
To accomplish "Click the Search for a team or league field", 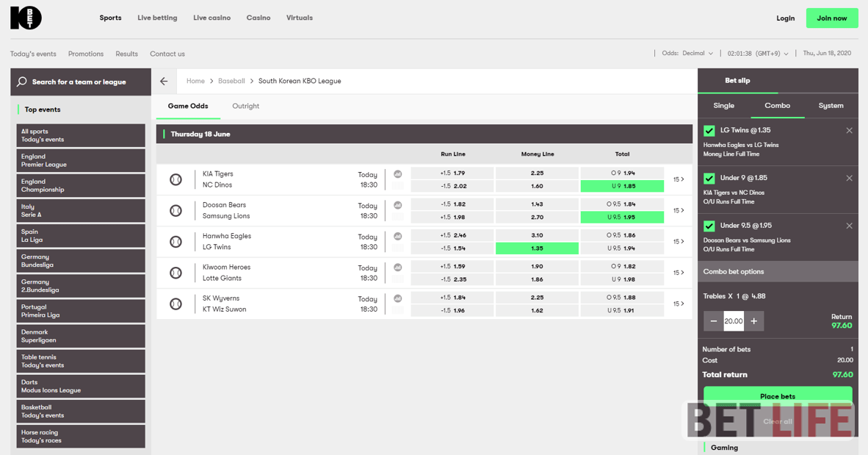I will [x=81, y=82].
